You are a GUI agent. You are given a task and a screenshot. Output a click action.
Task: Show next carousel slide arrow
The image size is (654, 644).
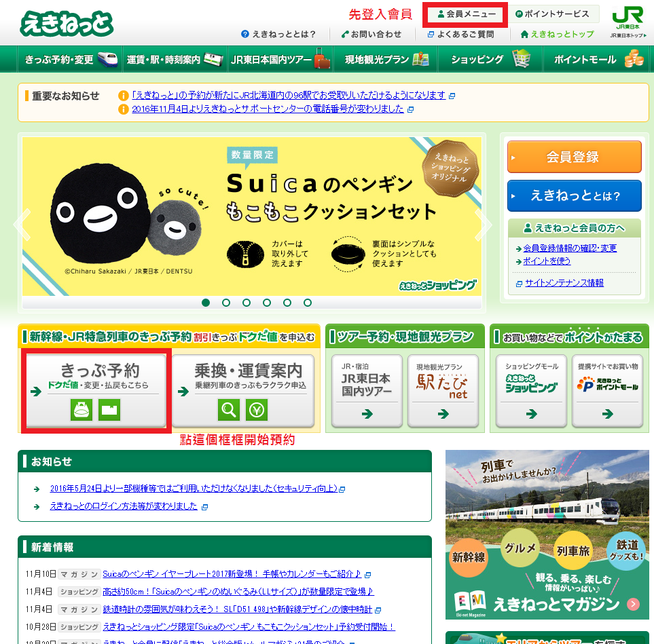tap(483, 224)
